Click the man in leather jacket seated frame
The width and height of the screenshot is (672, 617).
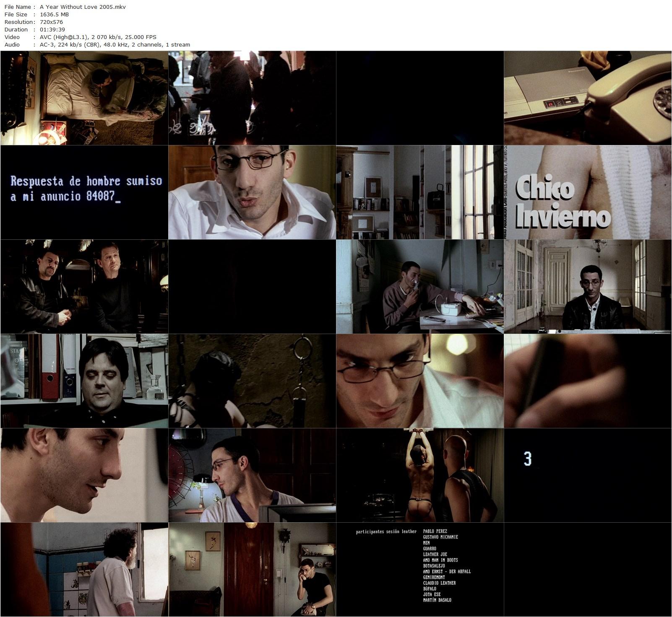coord(588,287)
